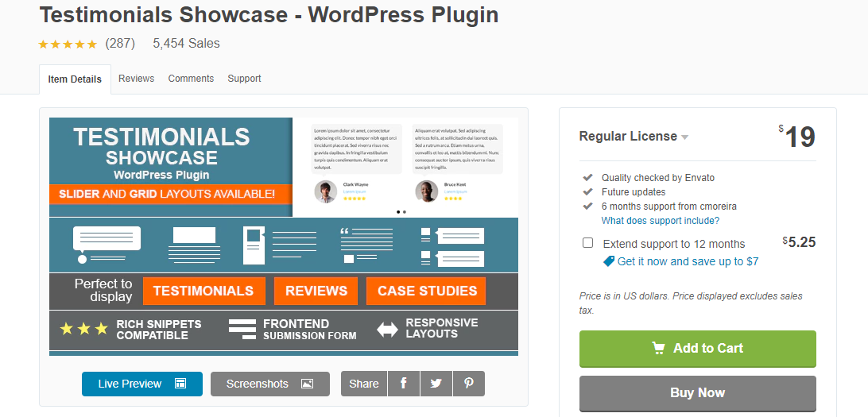Open the Comments tab
This screenshot has width=868, height=417.
191,79
